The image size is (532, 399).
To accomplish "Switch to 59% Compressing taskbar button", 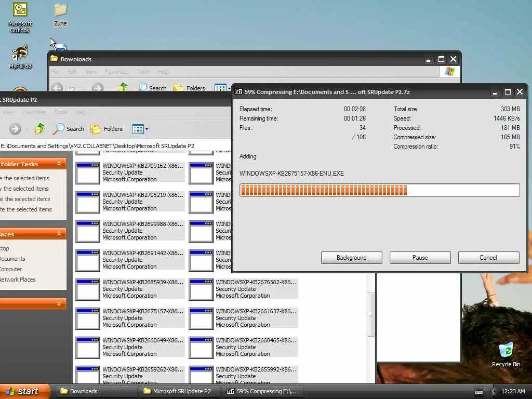I will 263,391.
